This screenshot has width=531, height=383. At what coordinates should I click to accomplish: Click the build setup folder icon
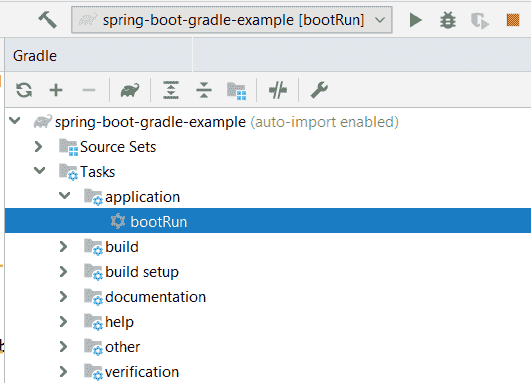pyautogui.click(x=93, y=272)
